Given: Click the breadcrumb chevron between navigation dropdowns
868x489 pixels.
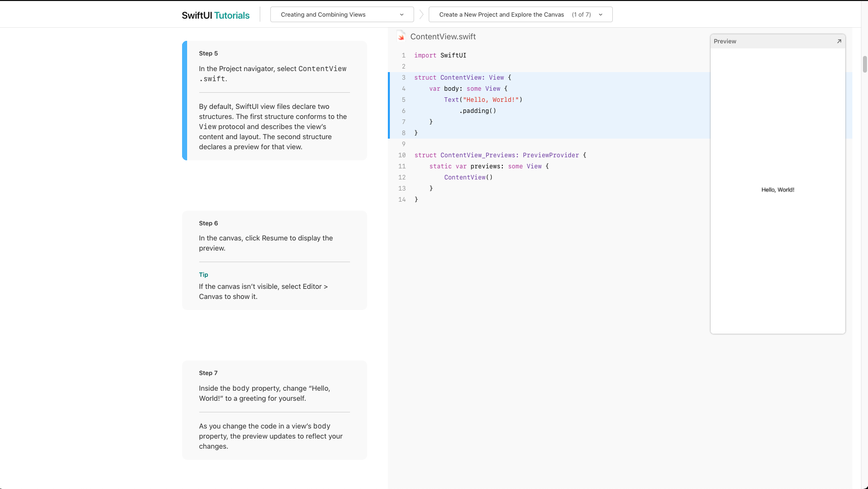Looking at the screenshot, I should [x=421, y=15].
